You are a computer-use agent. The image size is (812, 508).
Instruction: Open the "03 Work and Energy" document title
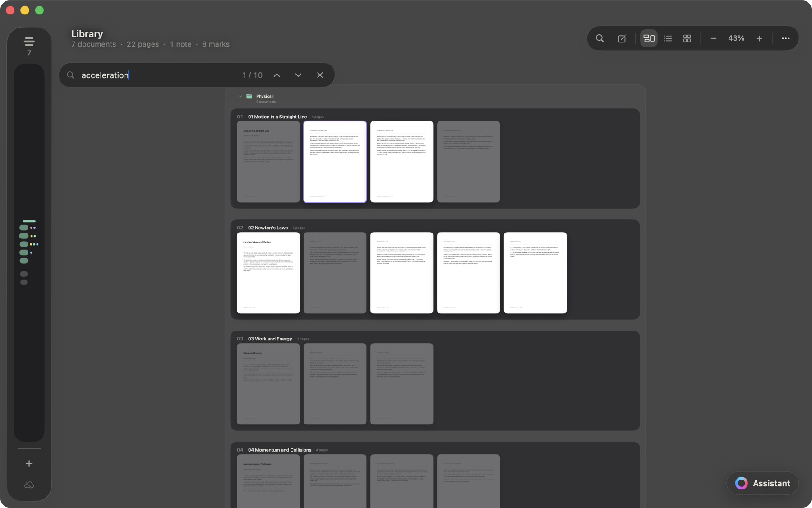(x=270, y=339)
